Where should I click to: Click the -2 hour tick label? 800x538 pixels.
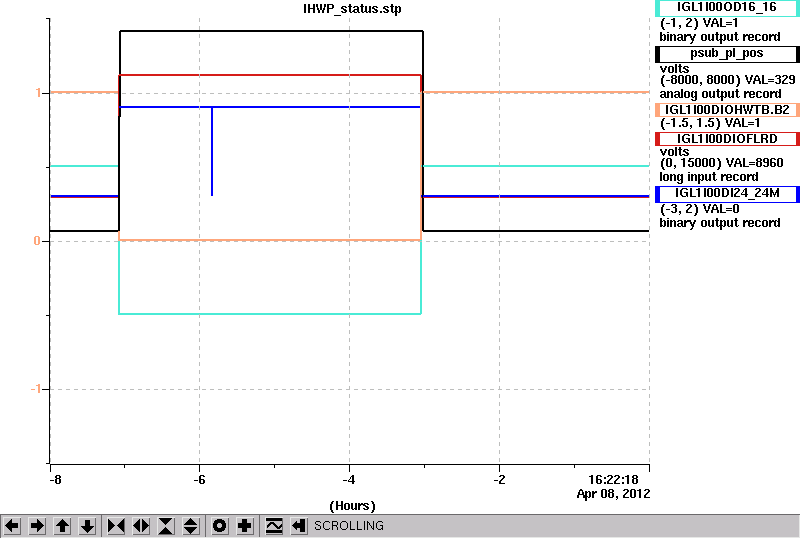499,480
